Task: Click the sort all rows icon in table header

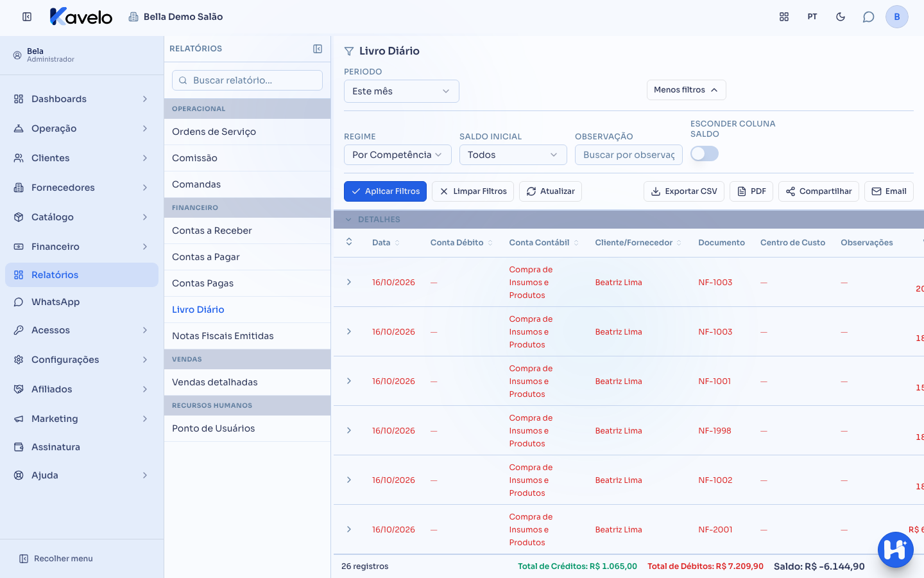Action: click(x=349, y=242)
